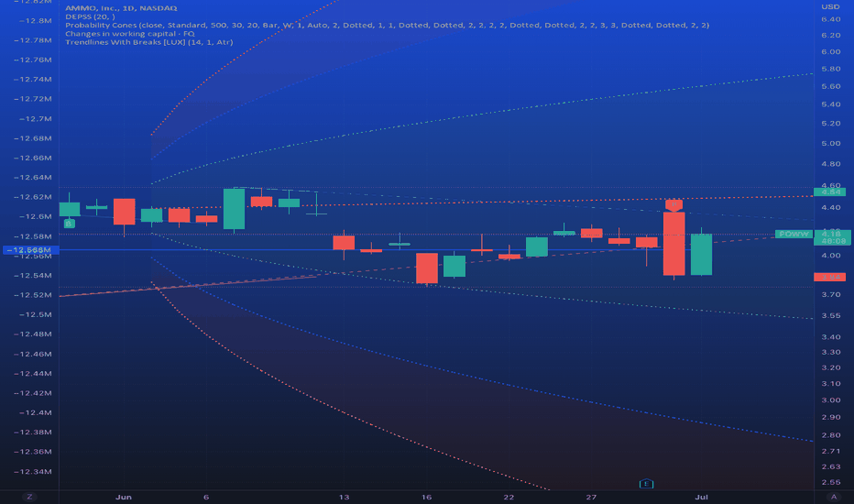Click the last green candle at Jul
Screen dimensions: 854x504
tap(702, 255)
